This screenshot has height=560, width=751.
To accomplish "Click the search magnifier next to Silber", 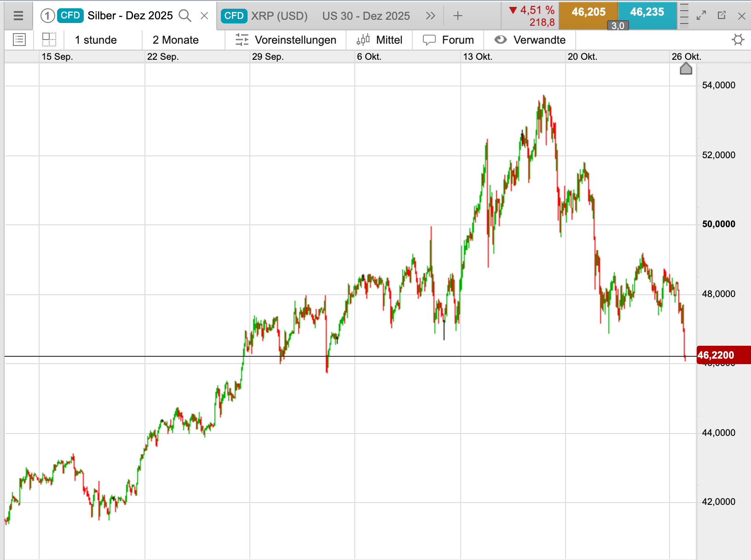I will (185, 16).
